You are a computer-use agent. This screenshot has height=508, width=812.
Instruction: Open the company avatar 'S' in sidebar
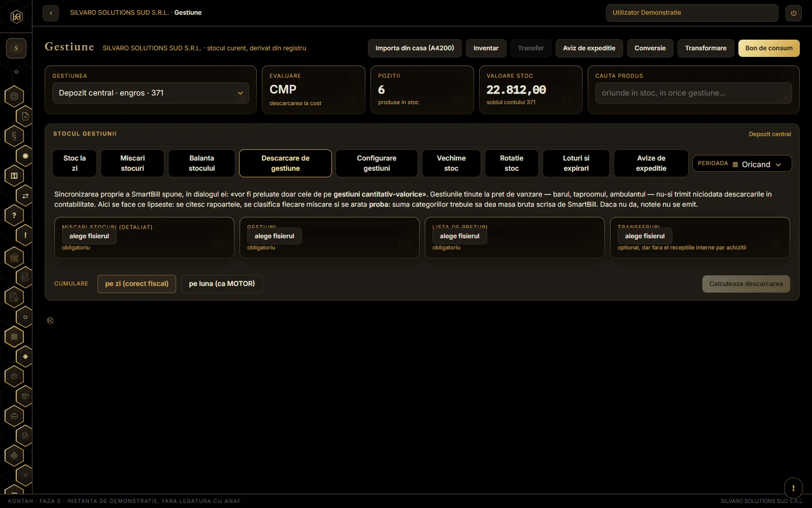pos(16,48)
